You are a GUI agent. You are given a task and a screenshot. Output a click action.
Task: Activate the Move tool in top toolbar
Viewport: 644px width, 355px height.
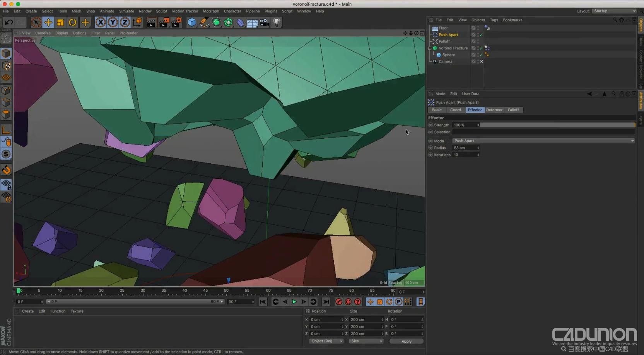tap(48, 22)
